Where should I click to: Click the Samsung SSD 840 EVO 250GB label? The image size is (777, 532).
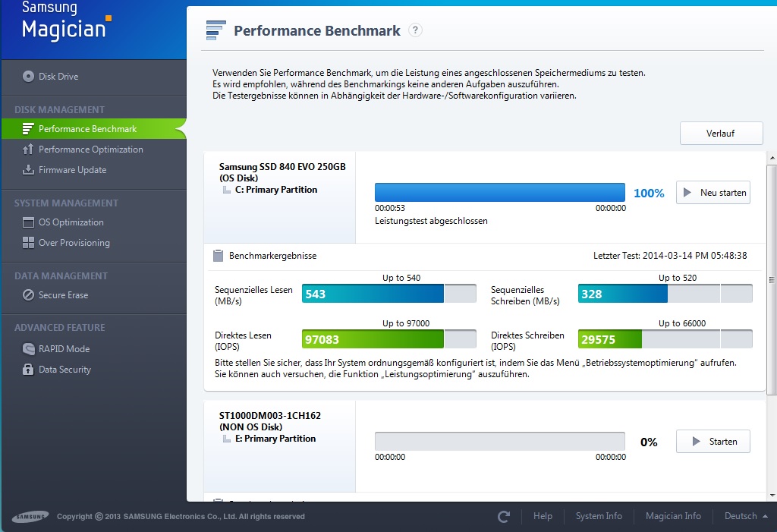tap(282, 167)
